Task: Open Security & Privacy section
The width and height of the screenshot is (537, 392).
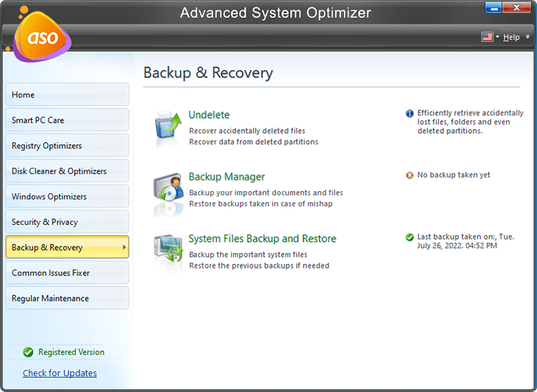Action: 68,222
